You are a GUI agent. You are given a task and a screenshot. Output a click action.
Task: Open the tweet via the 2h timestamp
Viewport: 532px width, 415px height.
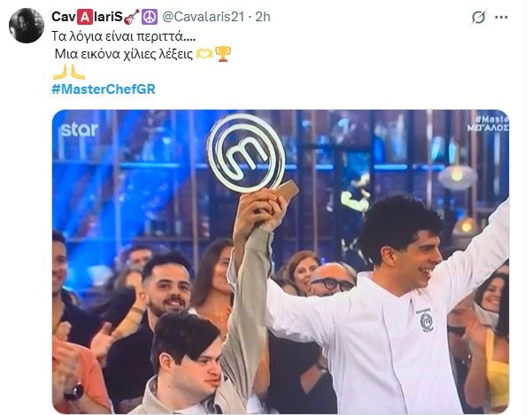(x=263, y=17)
